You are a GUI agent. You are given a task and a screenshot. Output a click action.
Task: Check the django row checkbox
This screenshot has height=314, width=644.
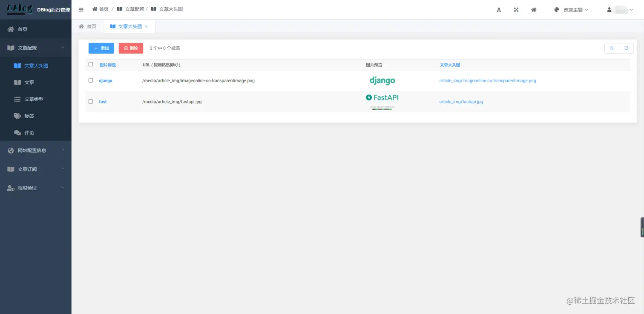click(91, 80)
